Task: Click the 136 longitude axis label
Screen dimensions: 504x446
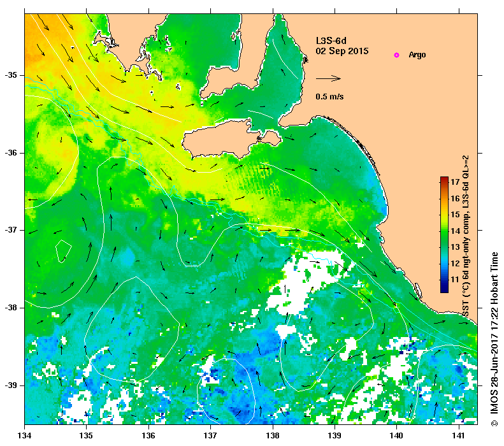Action: (x=148, y=436)
